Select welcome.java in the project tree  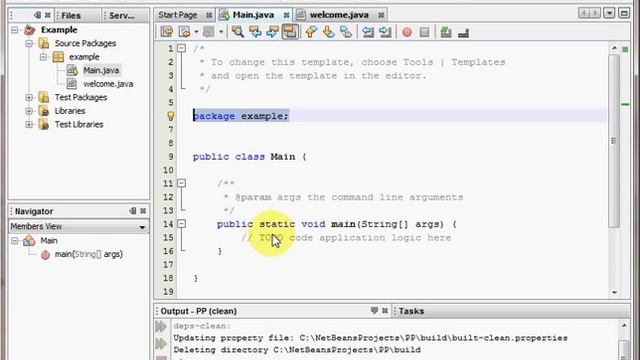108,84
